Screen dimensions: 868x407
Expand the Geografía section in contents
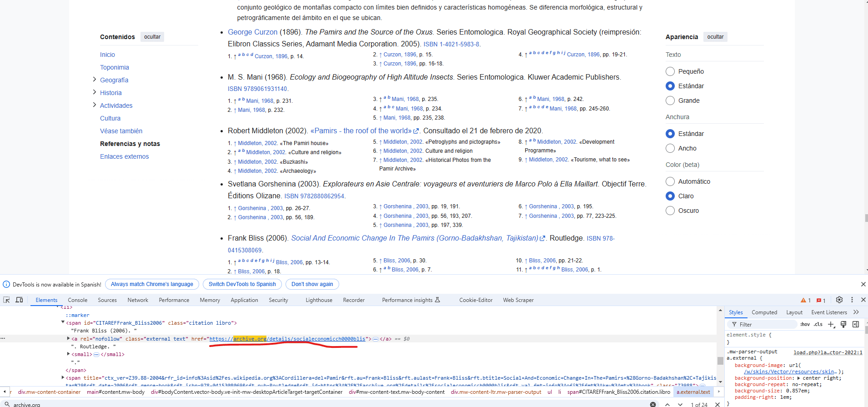(x=95, y=80)
